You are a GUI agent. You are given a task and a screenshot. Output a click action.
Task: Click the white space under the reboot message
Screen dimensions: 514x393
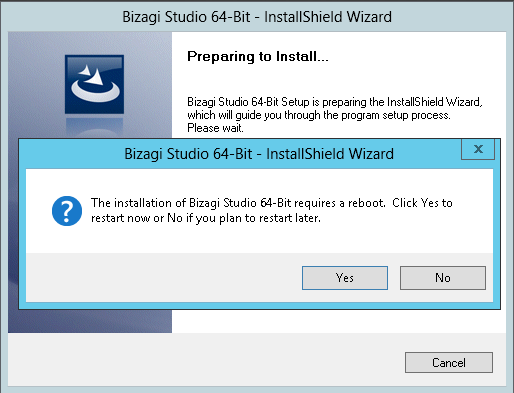point(259,239)
